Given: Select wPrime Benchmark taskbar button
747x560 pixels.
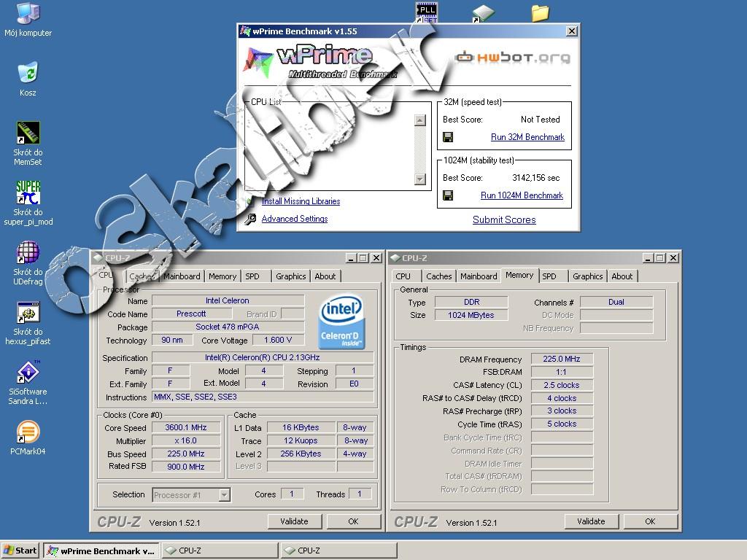Looking at the screenshot, I should (101, 551).
